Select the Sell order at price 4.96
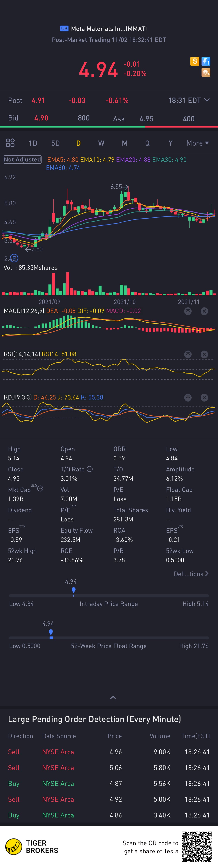 coord(109,752)
